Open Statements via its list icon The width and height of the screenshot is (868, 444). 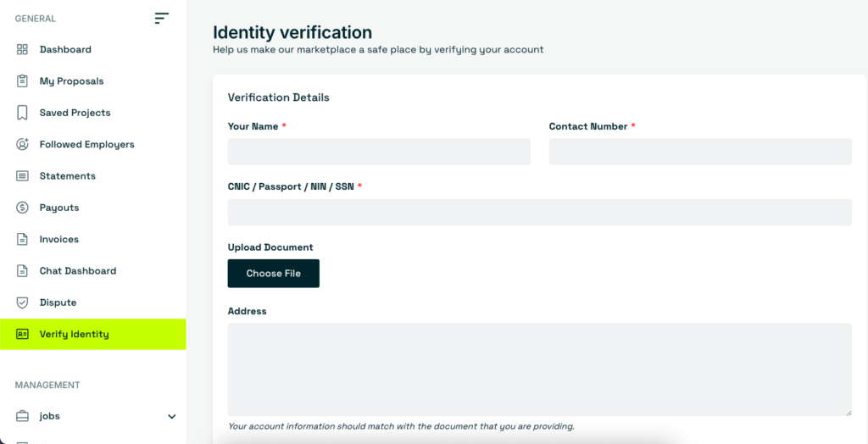(22, 176)
